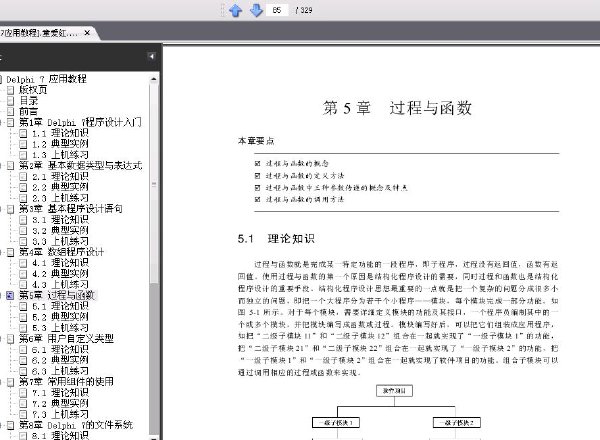Open bookmark '5.1 理论知识'
600x440 pixels.
60,306
